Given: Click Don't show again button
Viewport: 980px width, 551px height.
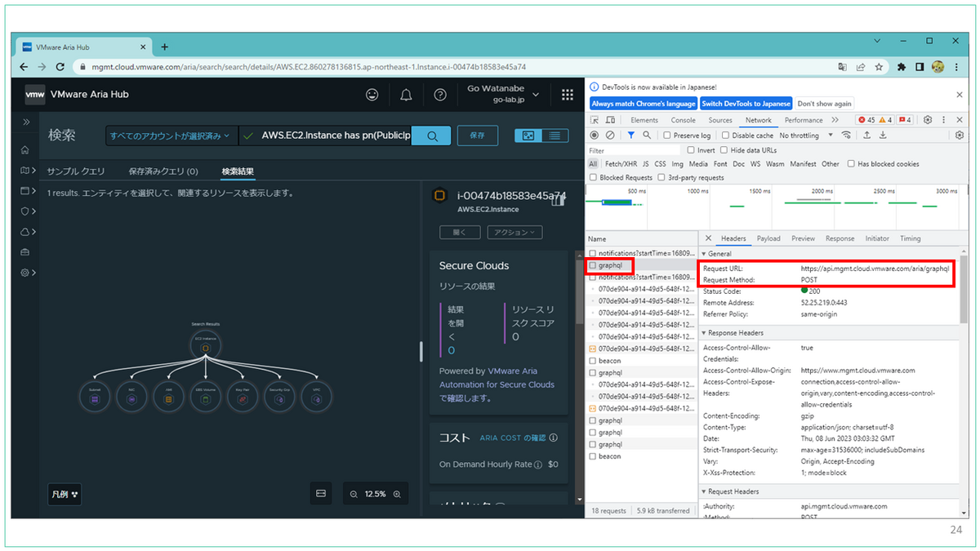Looking at the screenshot, I should pos(824,104).
